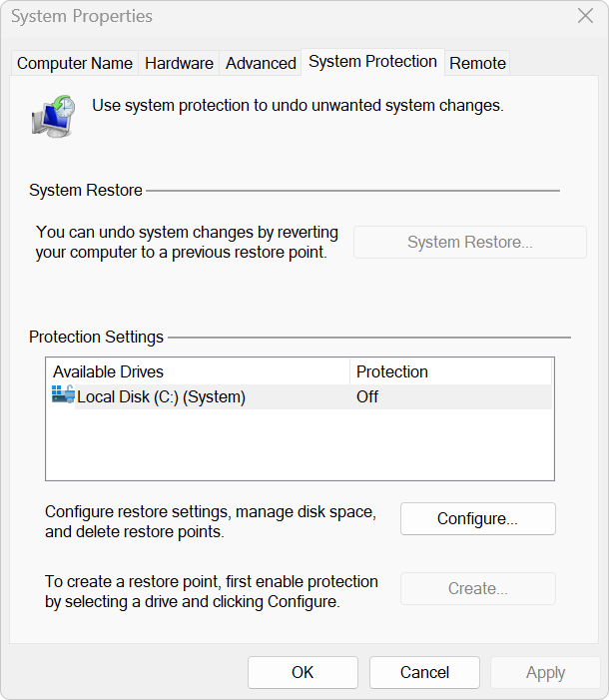Screen dimensions: 609x700
Task: Click the Available Drives column header
Action: click(198, 371)
